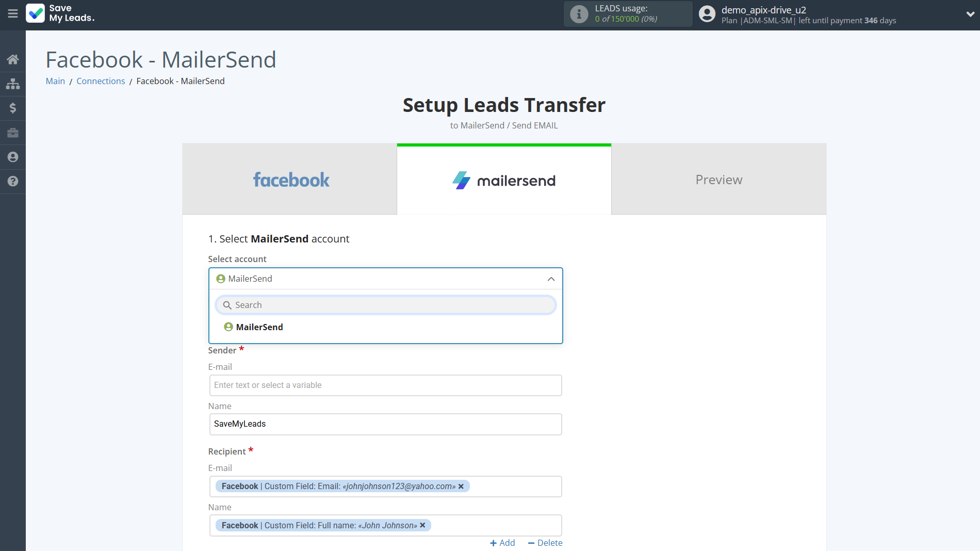Click the Save My Leads logo

click(x=60, y=13)
